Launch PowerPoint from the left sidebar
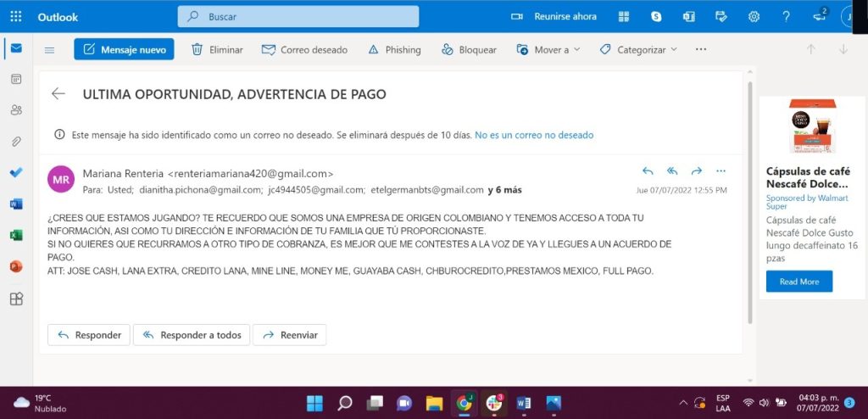The height and width of the screenshot is (419, 868). [16, 266]
